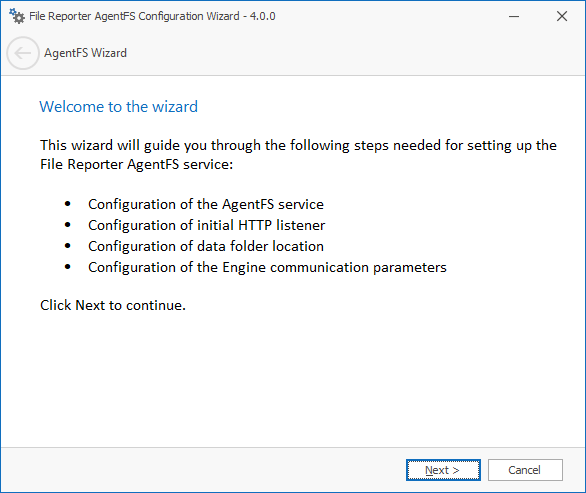Screen dimensions: 586x493
Task: Click the 'Configuration of data folder location' item
Action: click(x=206, y=246)
